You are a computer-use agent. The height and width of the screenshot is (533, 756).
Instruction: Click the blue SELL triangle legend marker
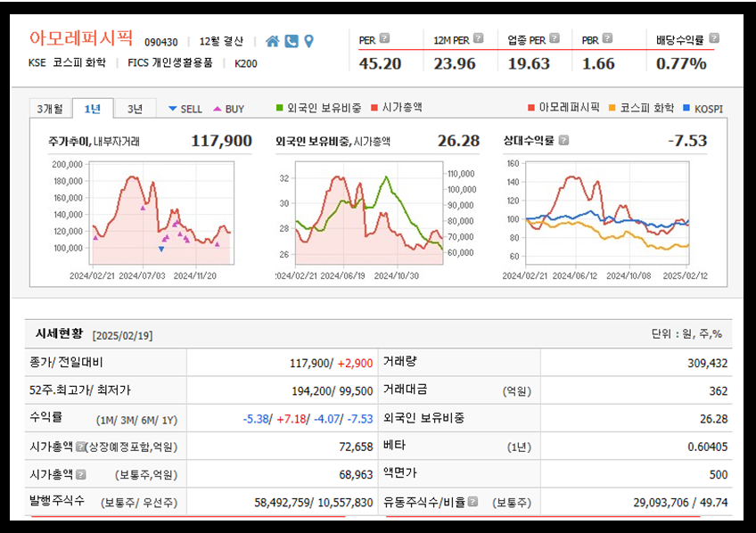pos(173,109)
